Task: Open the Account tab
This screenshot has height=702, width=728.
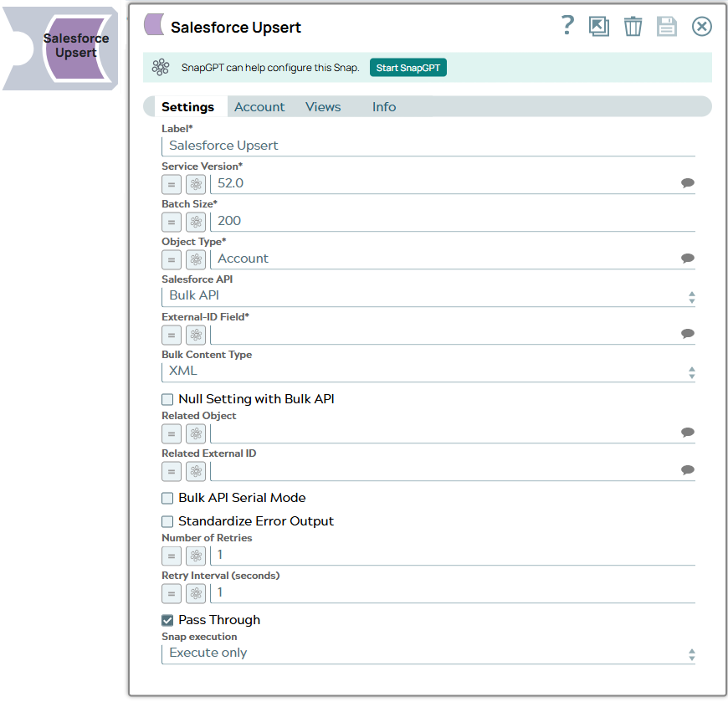Action: (259, 107)
